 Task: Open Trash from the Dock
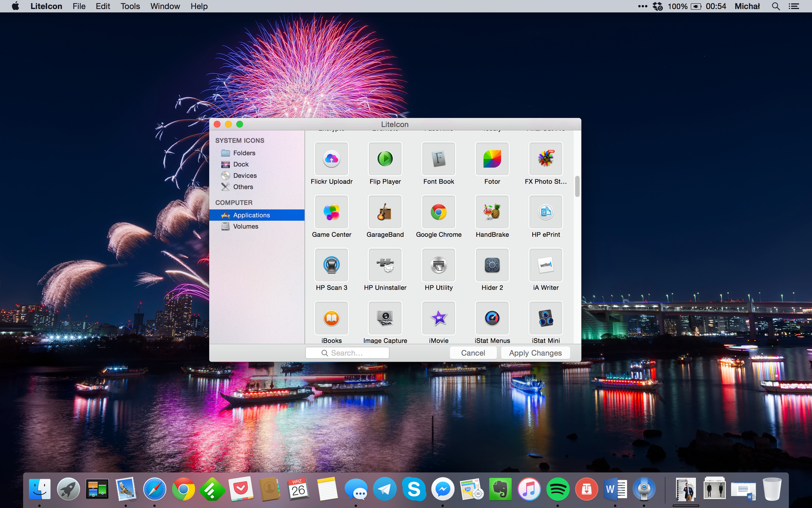tap(772, 490)
